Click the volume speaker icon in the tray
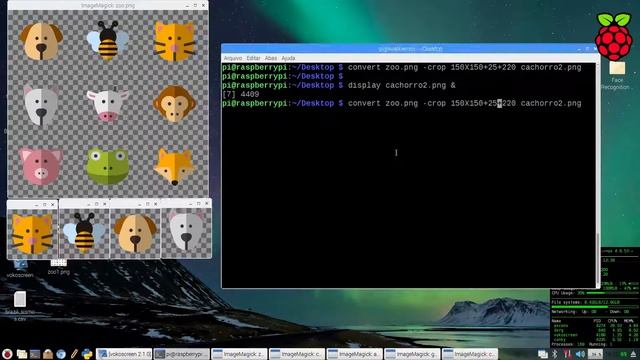The image size is (640, 360). pos(580,354)
